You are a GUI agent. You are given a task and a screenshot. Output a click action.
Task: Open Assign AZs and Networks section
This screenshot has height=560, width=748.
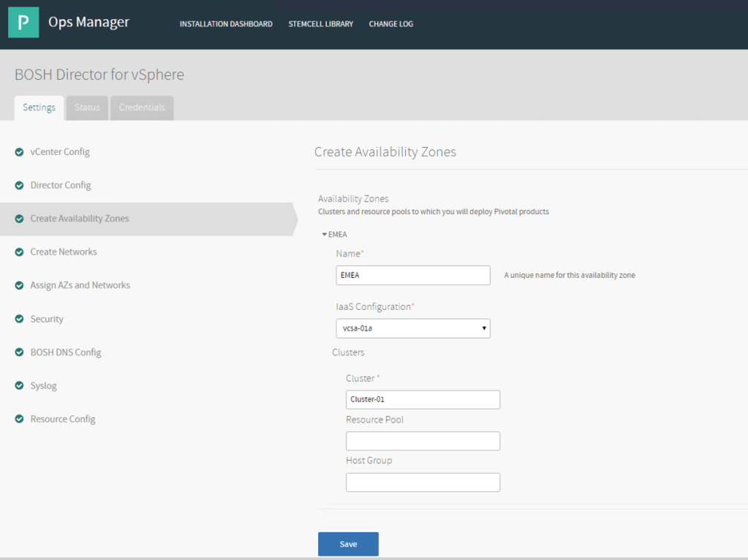(80, 285)
